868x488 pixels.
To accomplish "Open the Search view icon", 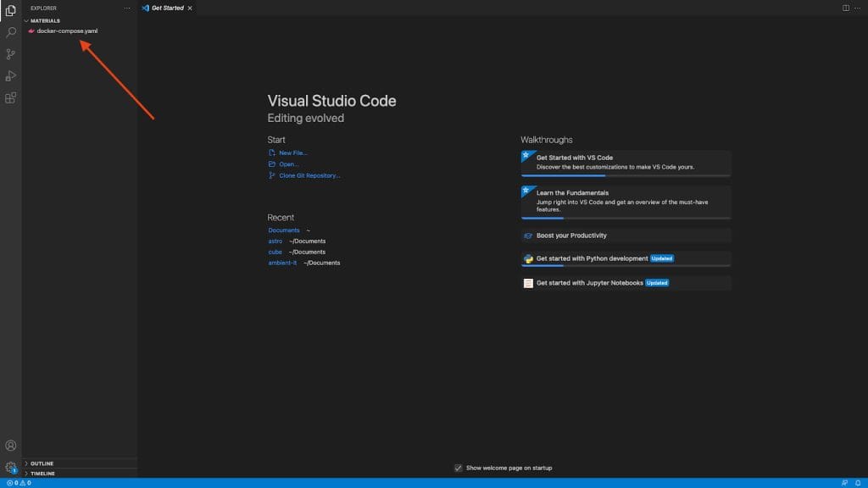I will point(11,32).
